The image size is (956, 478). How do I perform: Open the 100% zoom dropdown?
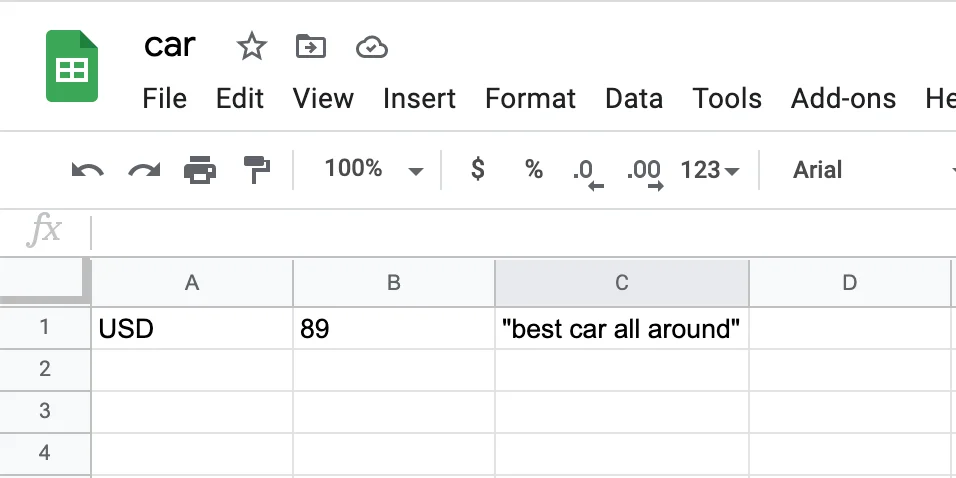373,170
